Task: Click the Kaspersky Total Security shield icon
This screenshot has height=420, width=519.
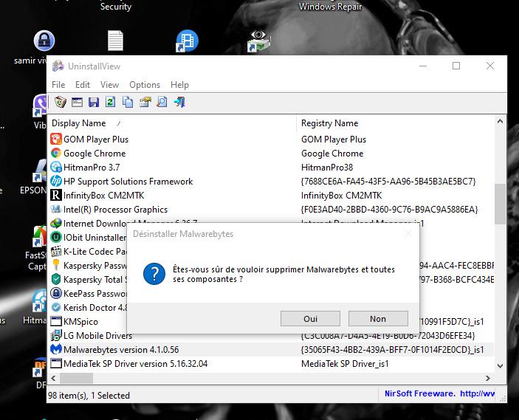Action: pyautogui.click(x=56, y=279)
